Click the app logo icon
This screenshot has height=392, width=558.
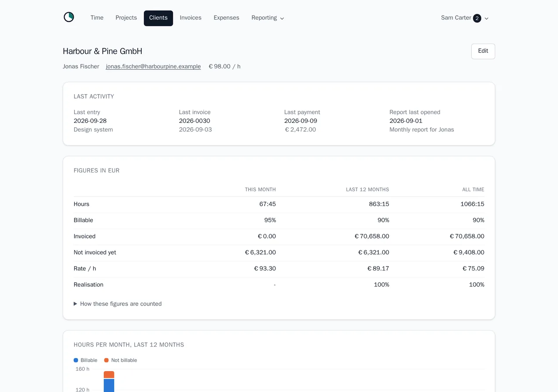click(69, 17)
